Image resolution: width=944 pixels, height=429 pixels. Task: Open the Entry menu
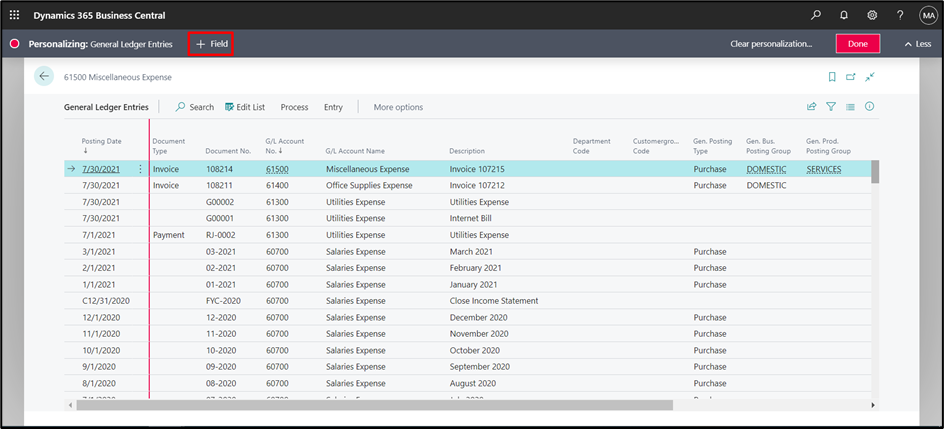pyautogui.click(x=333, y=107)
